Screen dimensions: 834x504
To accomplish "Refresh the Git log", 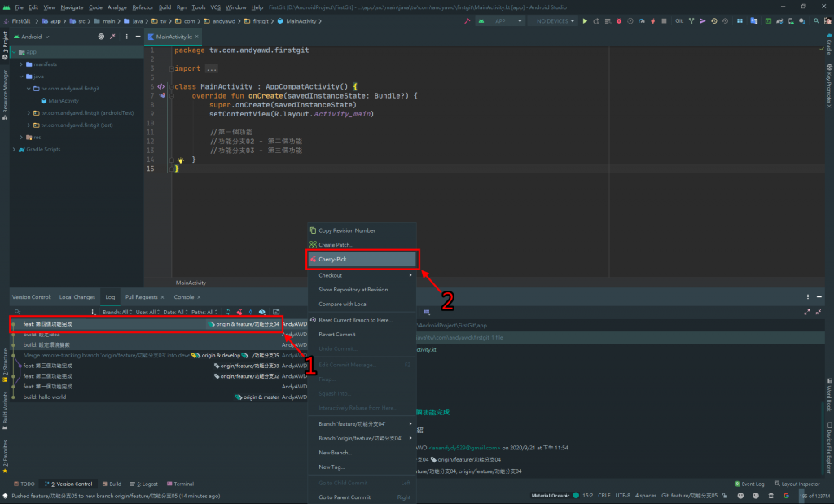I will tap(228, 312).
